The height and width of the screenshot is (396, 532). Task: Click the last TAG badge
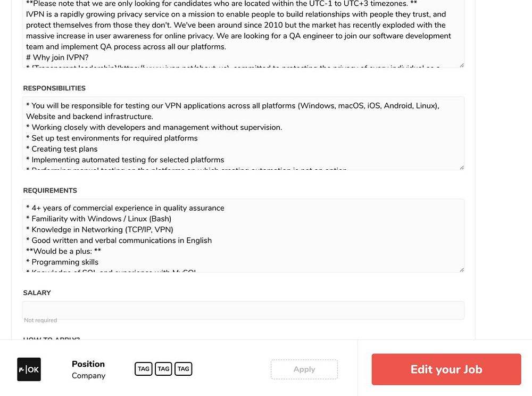183,368
